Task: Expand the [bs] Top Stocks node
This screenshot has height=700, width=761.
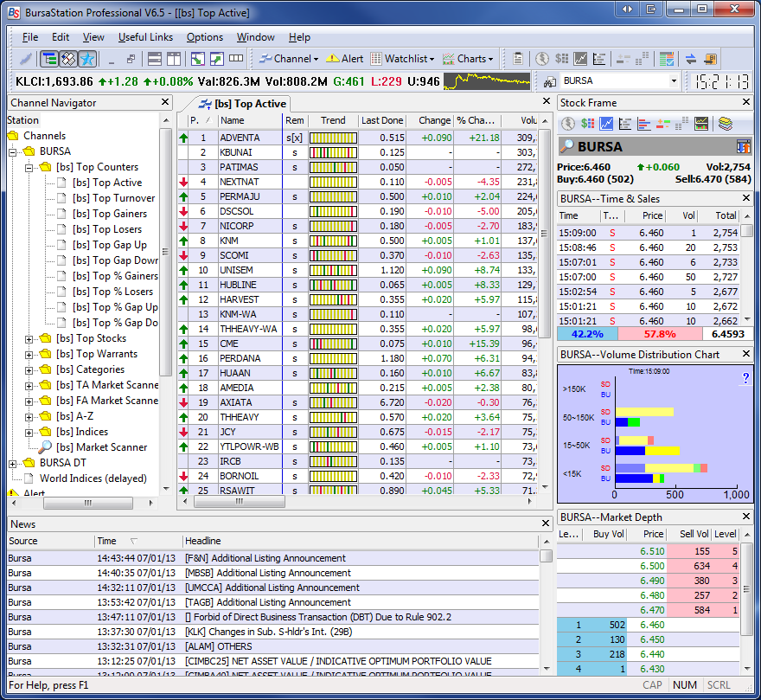Action: 29,339
